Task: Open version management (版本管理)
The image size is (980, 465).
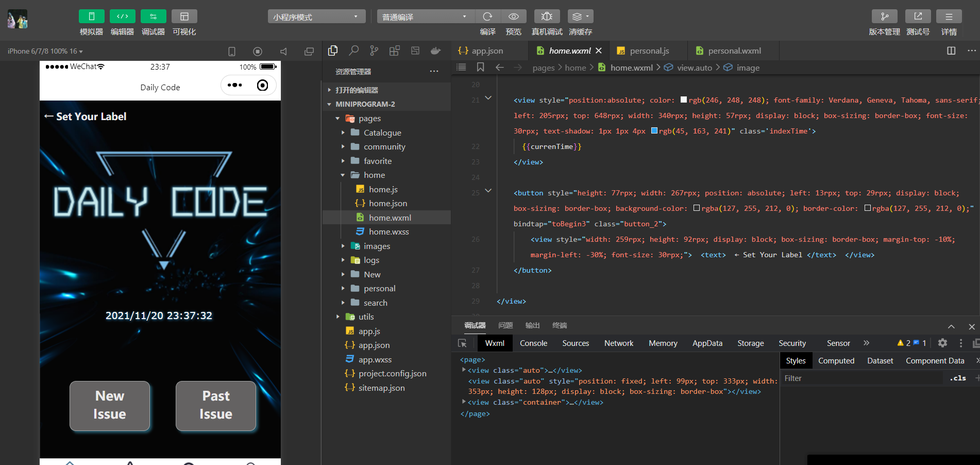Action: 885,16
